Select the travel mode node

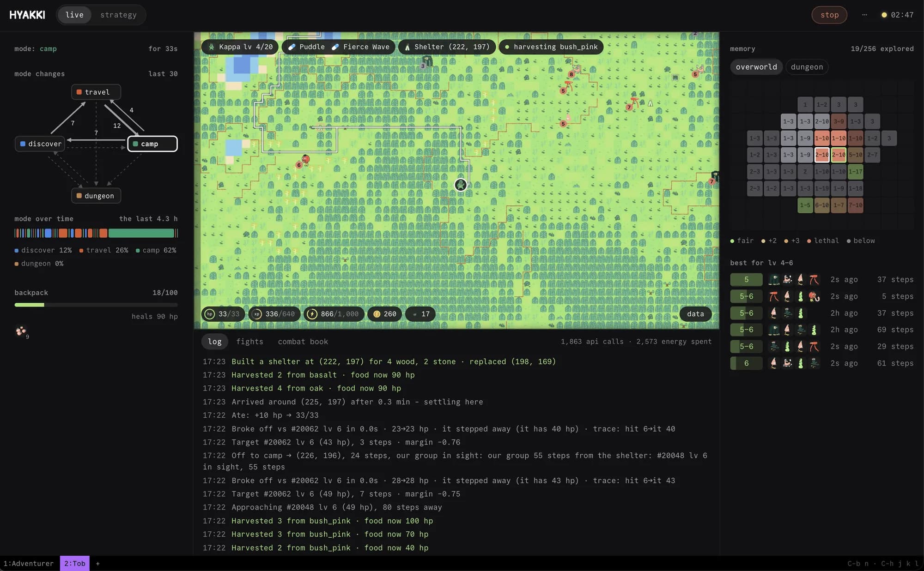(96, 92)
